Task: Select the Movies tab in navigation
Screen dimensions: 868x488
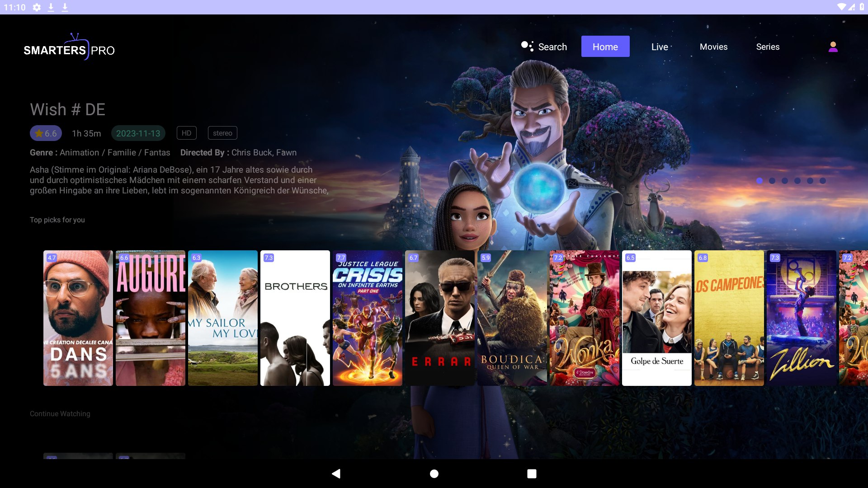Action: click(713, 47)
